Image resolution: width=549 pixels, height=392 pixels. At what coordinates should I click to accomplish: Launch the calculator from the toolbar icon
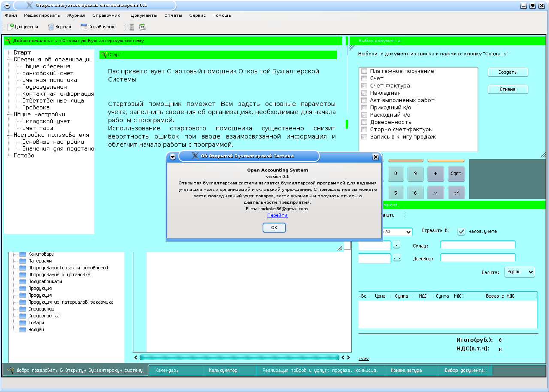coord(132,27)
